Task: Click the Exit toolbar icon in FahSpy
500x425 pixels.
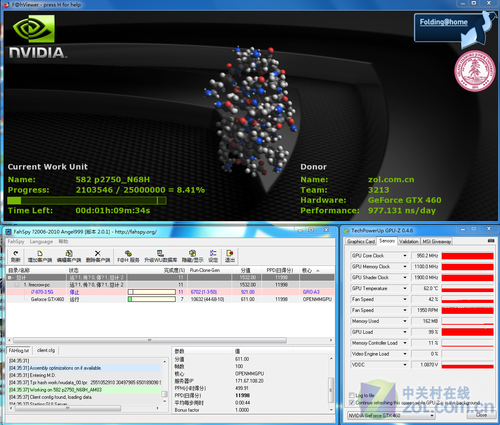Action: (x=229, y=256)
